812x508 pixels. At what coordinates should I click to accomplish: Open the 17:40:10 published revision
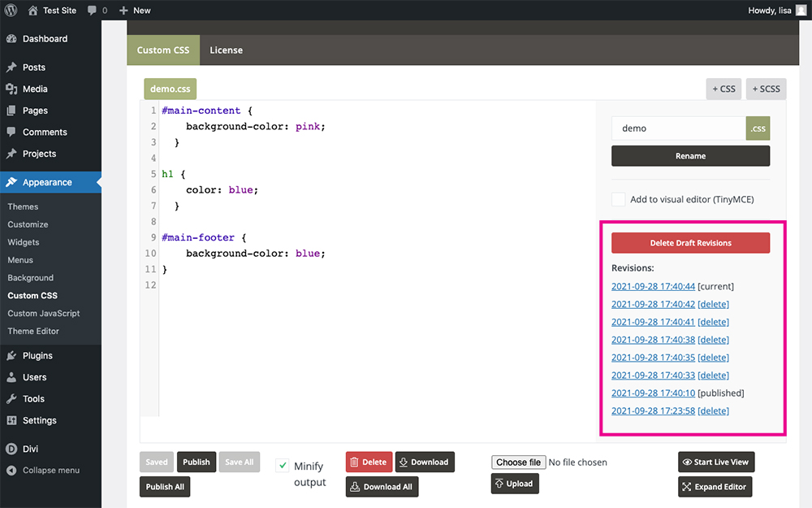(x=653, y=393)
